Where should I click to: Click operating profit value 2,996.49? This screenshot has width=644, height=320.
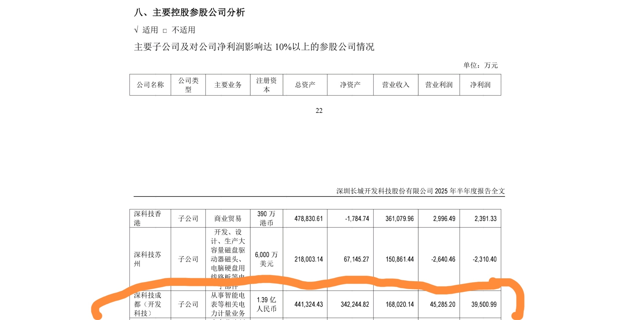(444, 219)
